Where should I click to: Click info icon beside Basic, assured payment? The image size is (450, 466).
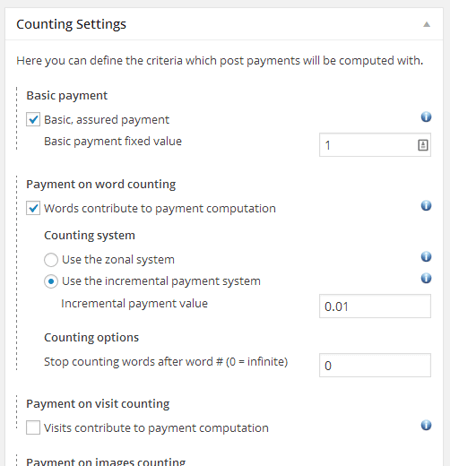coord(426,117)
